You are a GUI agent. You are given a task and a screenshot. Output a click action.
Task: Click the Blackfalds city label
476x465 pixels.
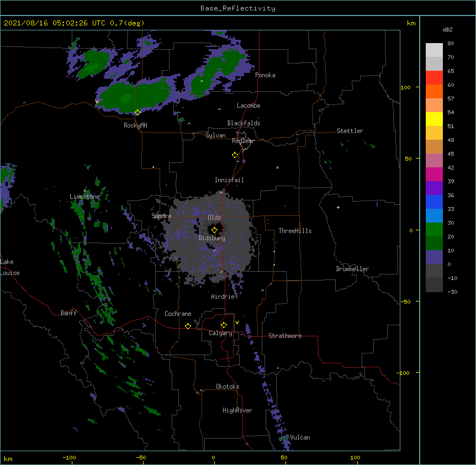coord(244,123)
